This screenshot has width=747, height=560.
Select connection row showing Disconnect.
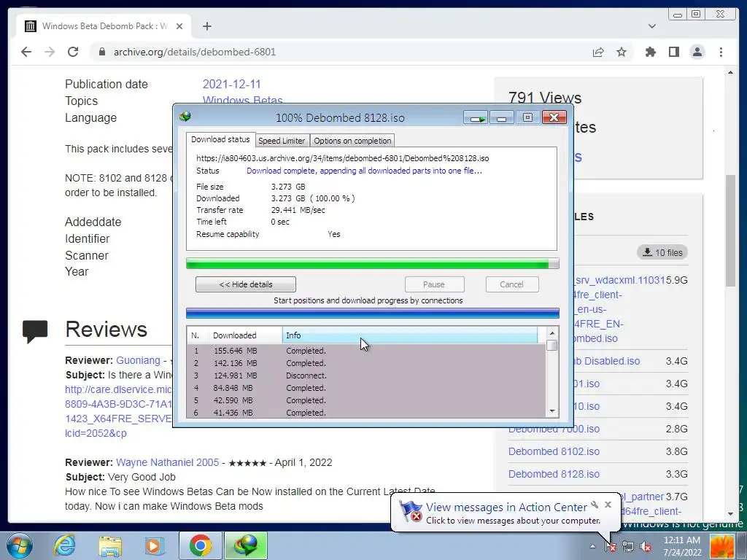click(x=366, y=376)
